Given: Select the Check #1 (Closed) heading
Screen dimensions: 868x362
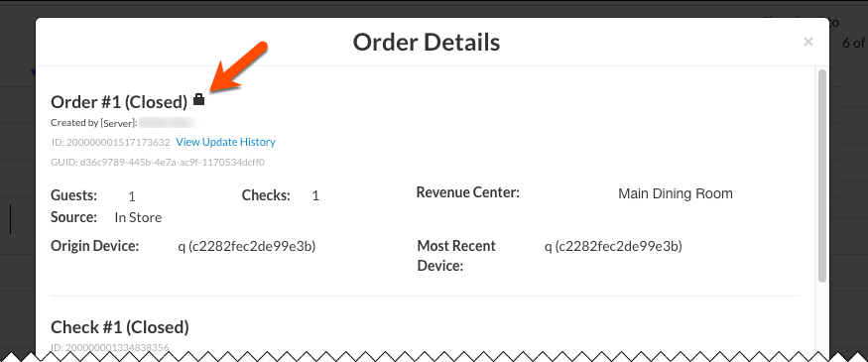Looking at the screenshot, I should point(120,327).
